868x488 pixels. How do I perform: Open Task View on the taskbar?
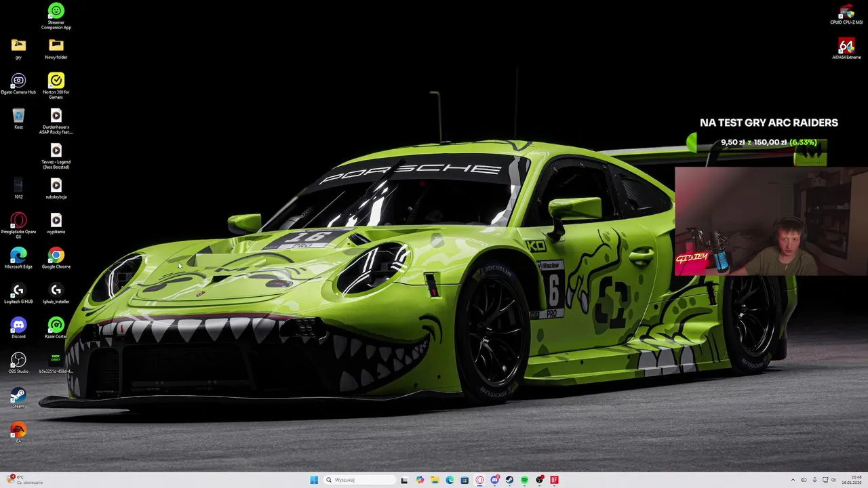404,480
